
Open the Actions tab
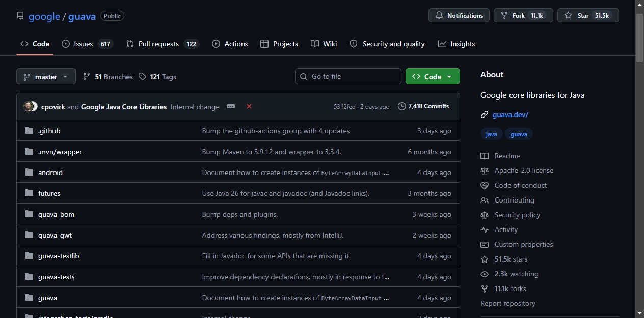(230, 44)
